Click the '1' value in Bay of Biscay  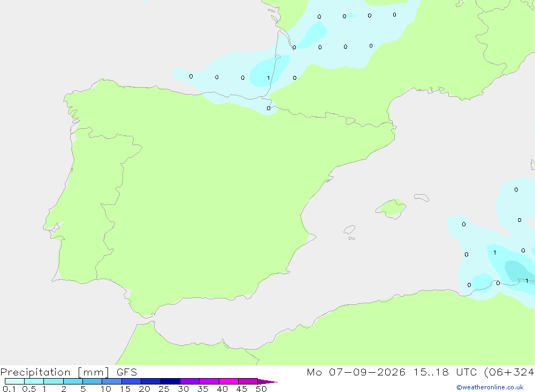[x=269, y=78]
